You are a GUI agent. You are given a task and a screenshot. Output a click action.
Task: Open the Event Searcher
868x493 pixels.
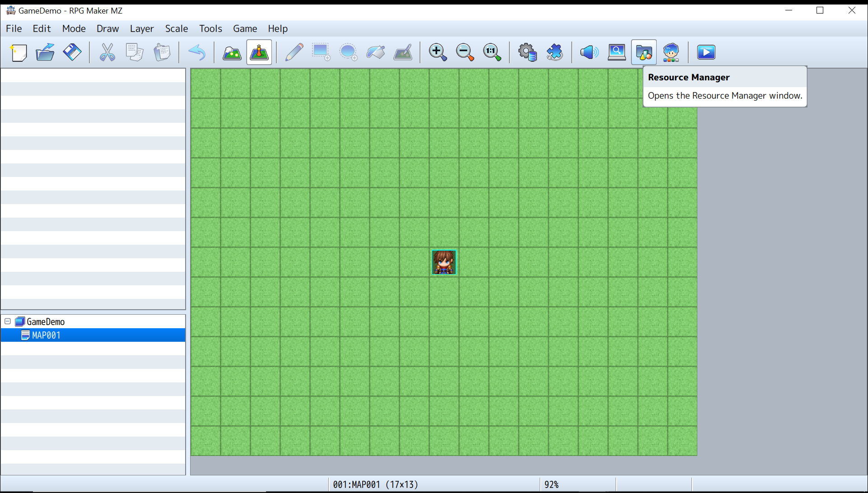(x=616, y=52)
